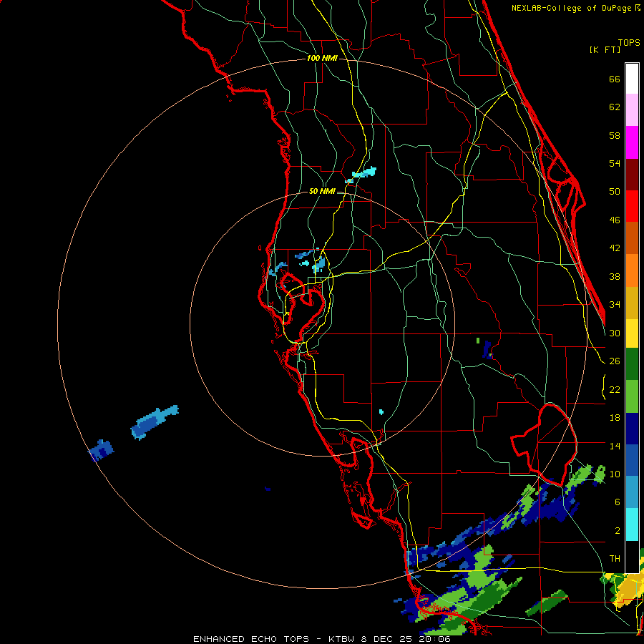This screenshot has height=644, width=644.
Task: Click the black TH legend swatch
Action: (632, 557)
